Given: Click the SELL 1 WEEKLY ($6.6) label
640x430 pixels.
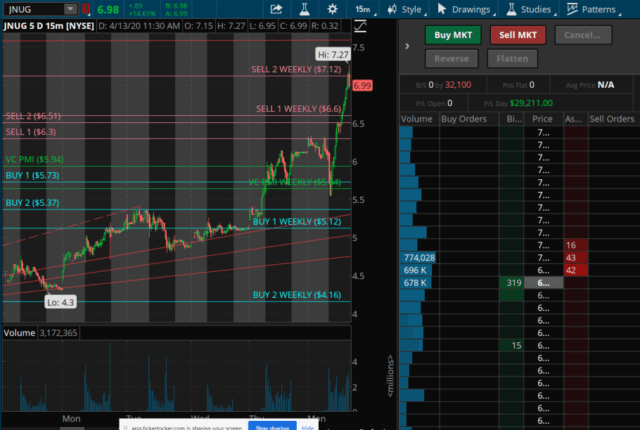Looking at the screenshot, I should click(x=298, y=109).
